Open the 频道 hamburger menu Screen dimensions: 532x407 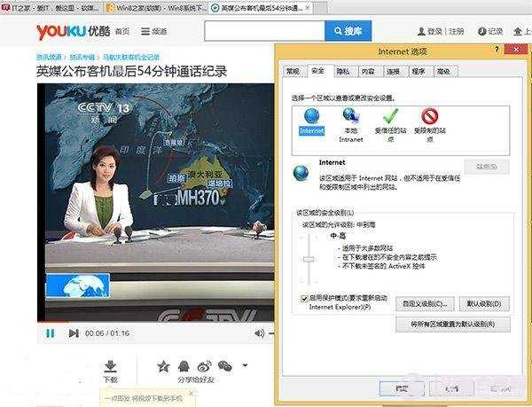pos(154,32)
